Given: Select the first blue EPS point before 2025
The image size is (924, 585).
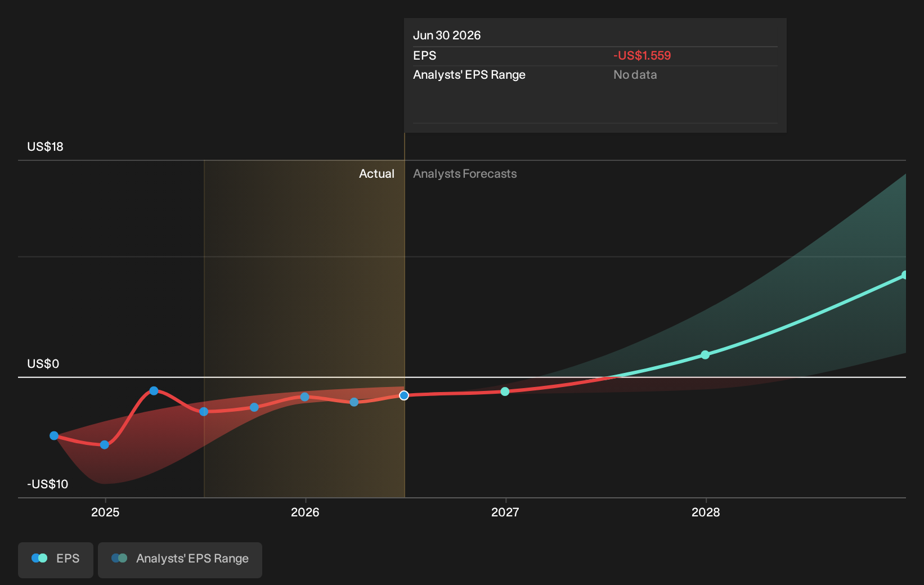Looking at the screenshot, I should 54,436.
